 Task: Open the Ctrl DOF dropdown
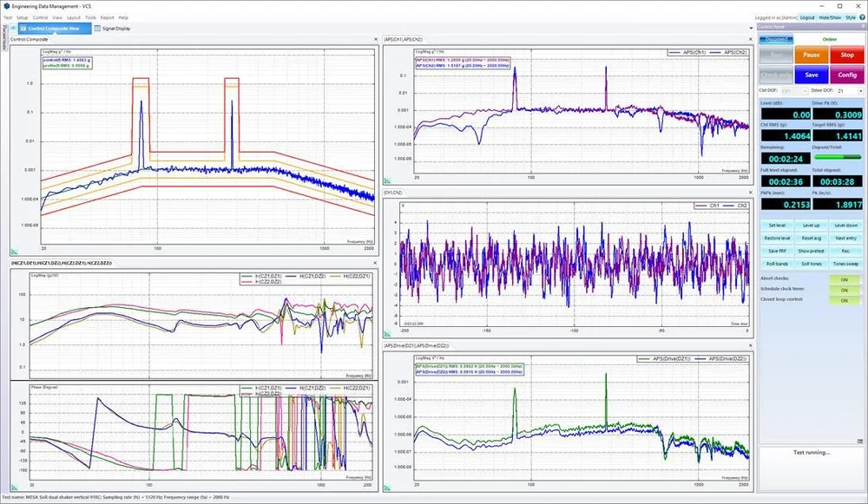point(806,91)
